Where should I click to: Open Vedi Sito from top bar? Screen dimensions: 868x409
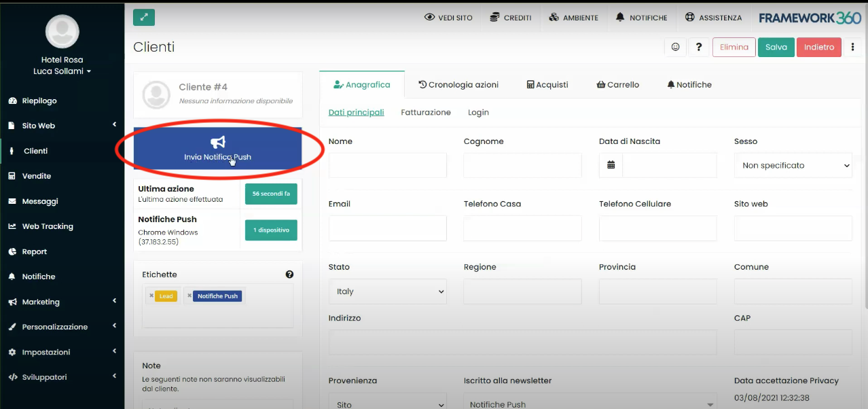click(448, 18)
